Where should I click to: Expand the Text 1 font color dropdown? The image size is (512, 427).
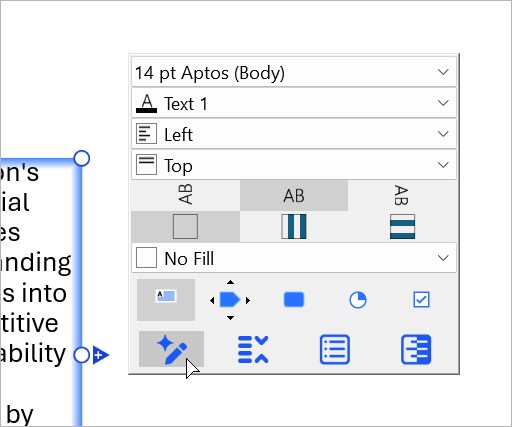(x=294, y=103)
